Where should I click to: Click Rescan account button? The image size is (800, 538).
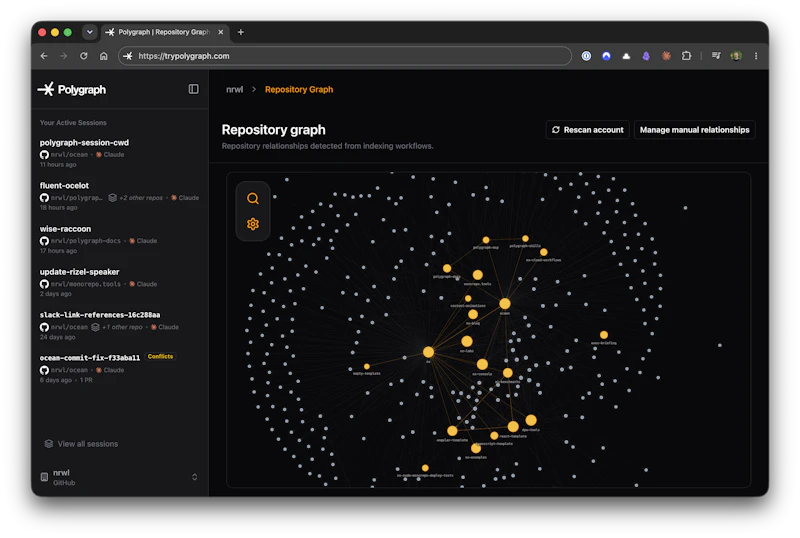click(x=588, y=130)
